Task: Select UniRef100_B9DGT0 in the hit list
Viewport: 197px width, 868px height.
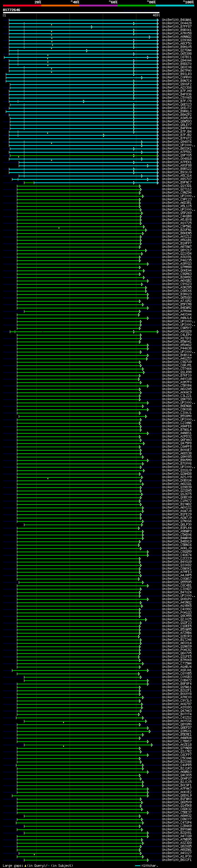Action: tap(177, 64)
